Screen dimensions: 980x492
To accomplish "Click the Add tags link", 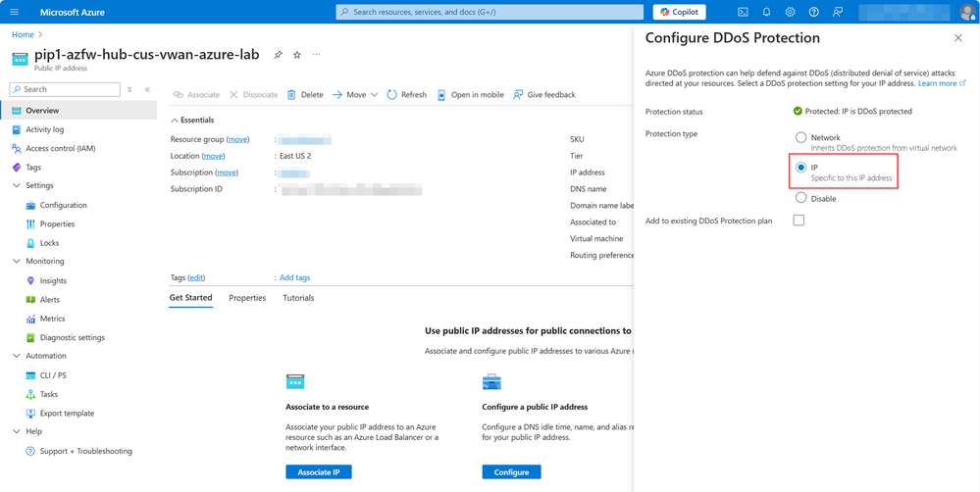I will tap(294, 277).
